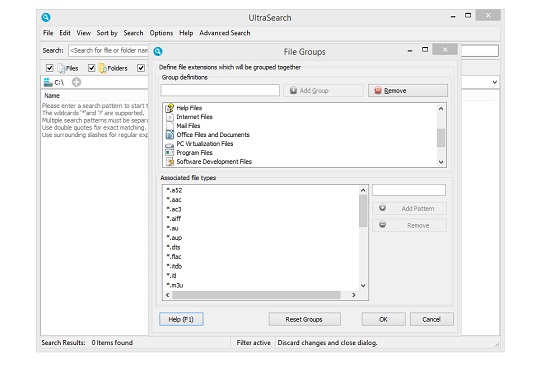This screenshot has height=387, width=550.
Task: Click group list scroll down arrow
Action: [441, 162]
